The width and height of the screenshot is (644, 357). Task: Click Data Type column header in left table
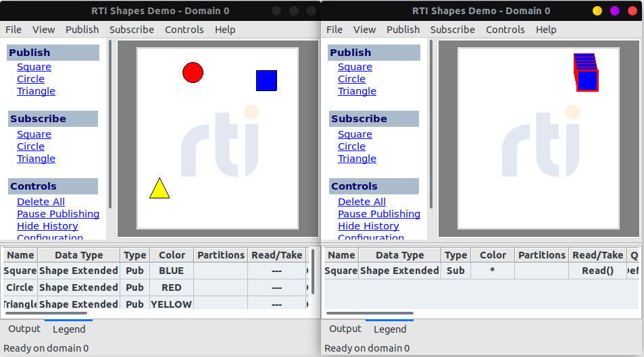click(79, 255)
